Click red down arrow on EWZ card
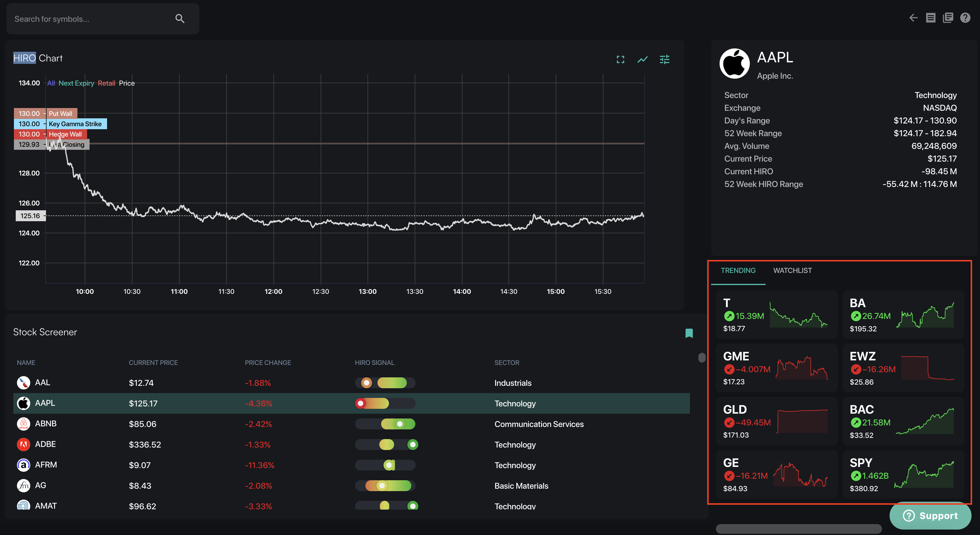Screen dimensions: 980x535 856,369
